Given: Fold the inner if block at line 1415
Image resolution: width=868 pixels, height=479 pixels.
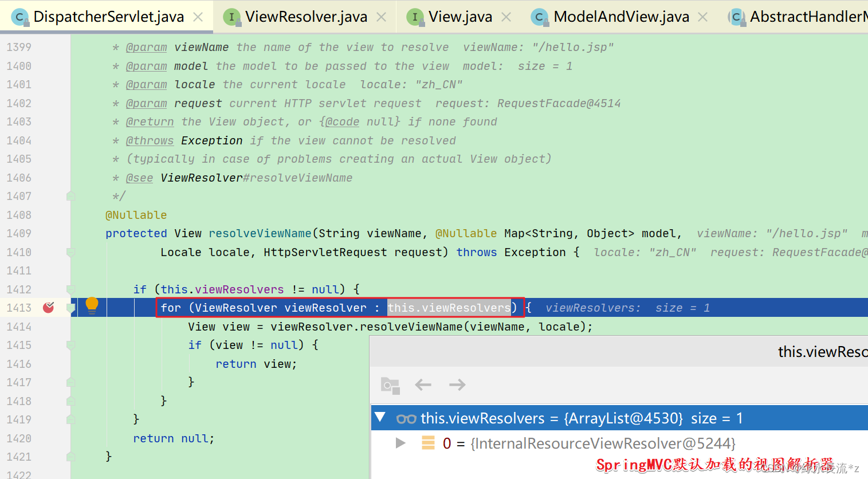Looking at the screenshot, I should tap(70, 345).
